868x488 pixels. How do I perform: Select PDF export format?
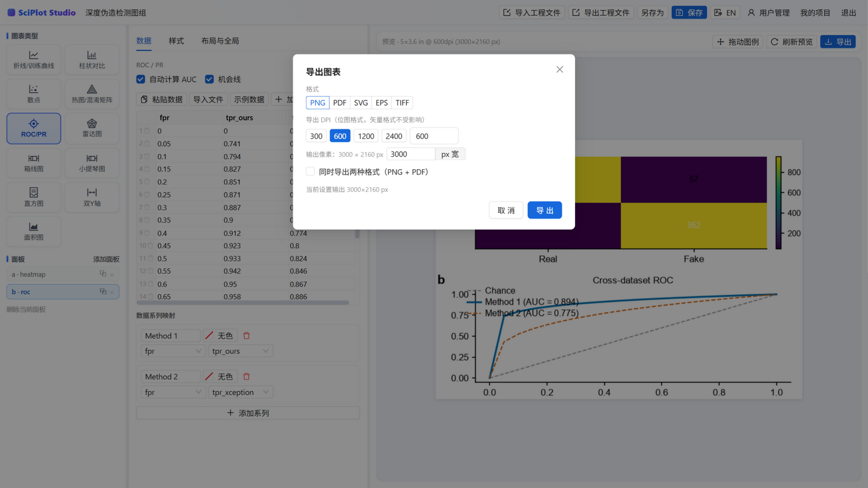click(340, 102)
